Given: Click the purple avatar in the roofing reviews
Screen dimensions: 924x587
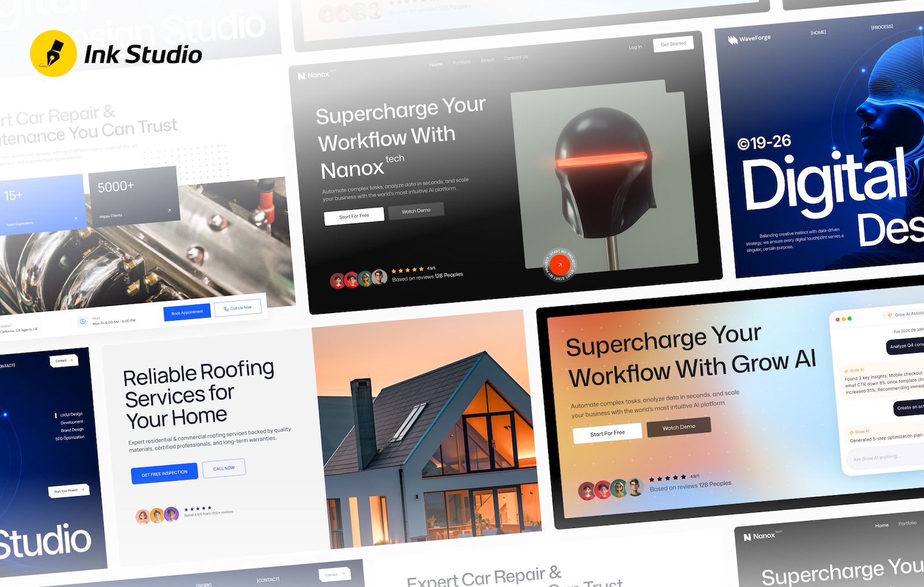Looking at the screenshot, I should pos(172,514).
